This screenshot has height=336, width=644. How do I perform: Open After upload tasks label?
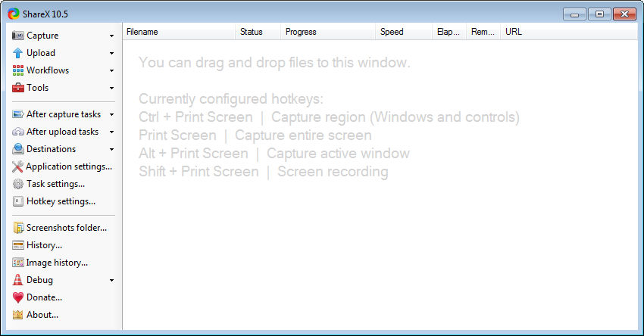(62, 132)
